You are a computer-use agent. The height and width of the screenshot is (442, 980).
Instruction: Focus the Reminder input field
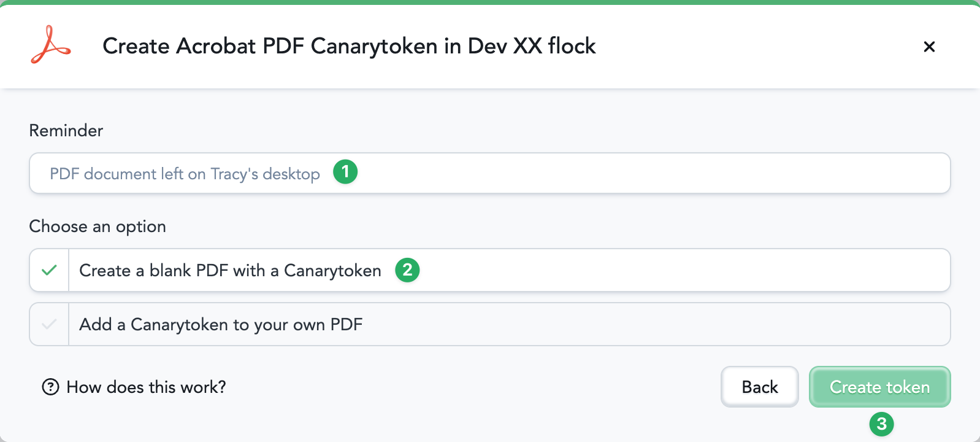490,173
